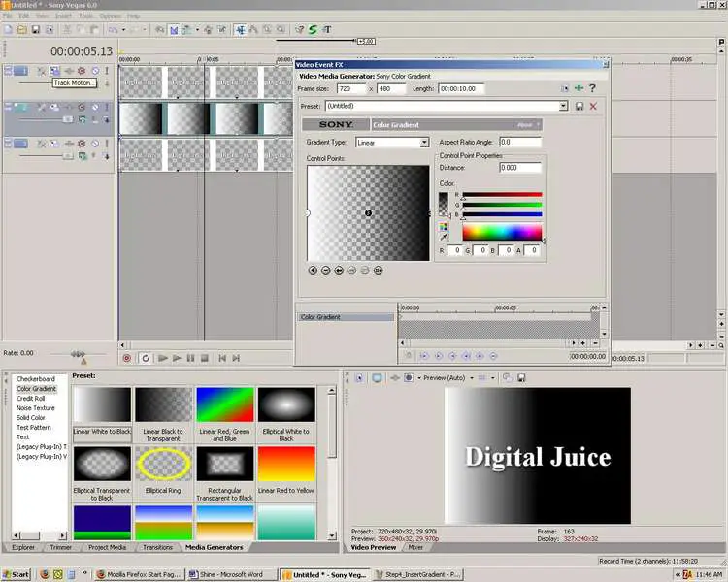Click the Windows Start button

pos(16,574)
